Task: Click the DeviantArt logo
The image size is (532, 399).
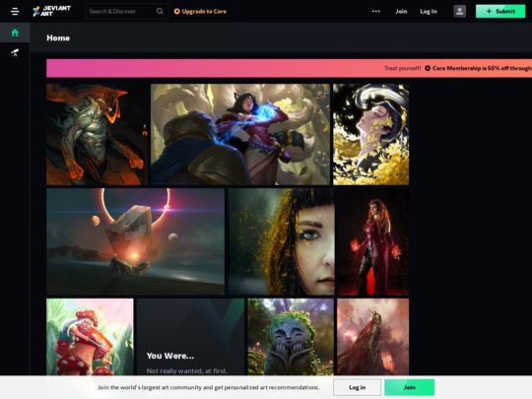Action: [52, 11]
